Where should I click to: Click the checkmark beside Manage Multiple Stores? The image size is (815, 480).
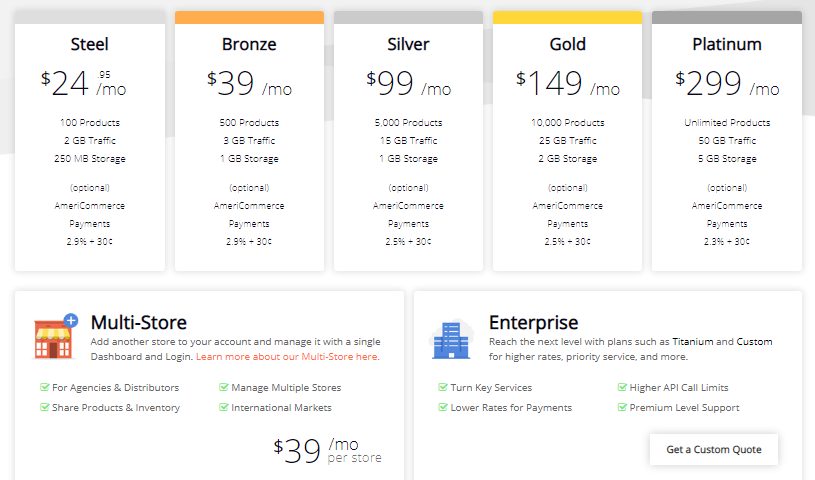(224, 387)
